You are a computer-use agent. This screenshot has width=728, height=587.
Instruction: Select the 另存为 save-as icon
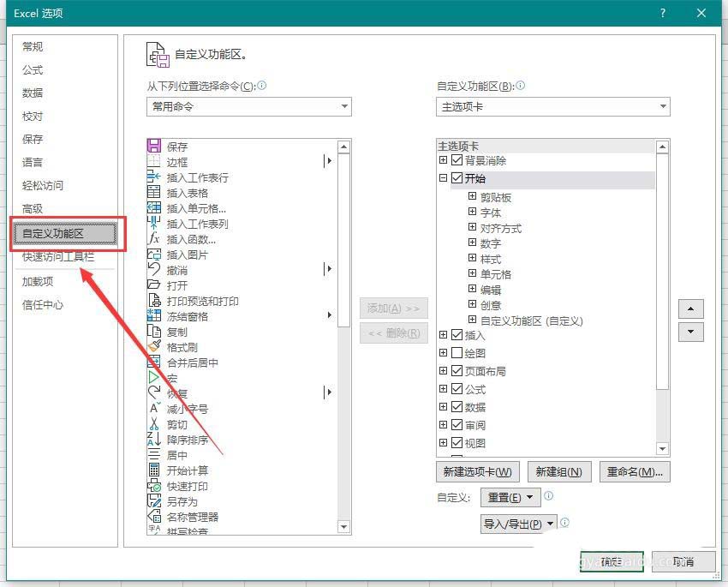pyautogui.click(x=153, y=500)
